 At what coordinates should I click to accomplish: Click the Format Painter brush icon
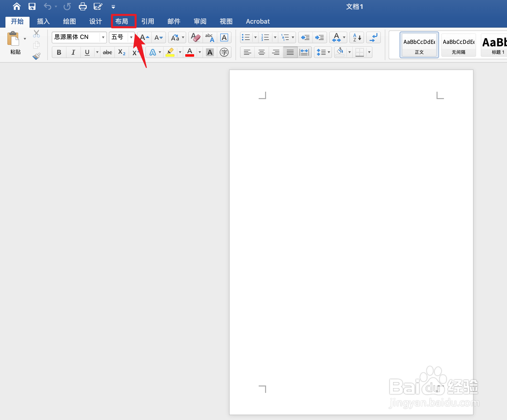click(36, 56)
